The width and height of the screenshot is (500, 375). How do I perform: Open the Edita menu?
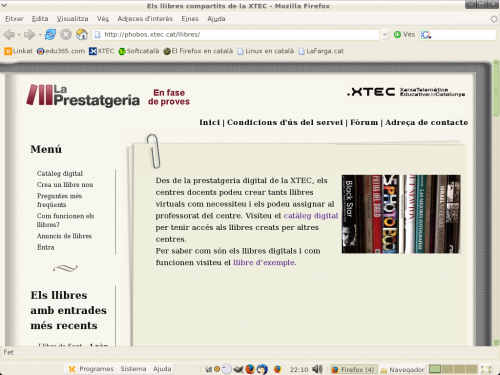[40, 19]
